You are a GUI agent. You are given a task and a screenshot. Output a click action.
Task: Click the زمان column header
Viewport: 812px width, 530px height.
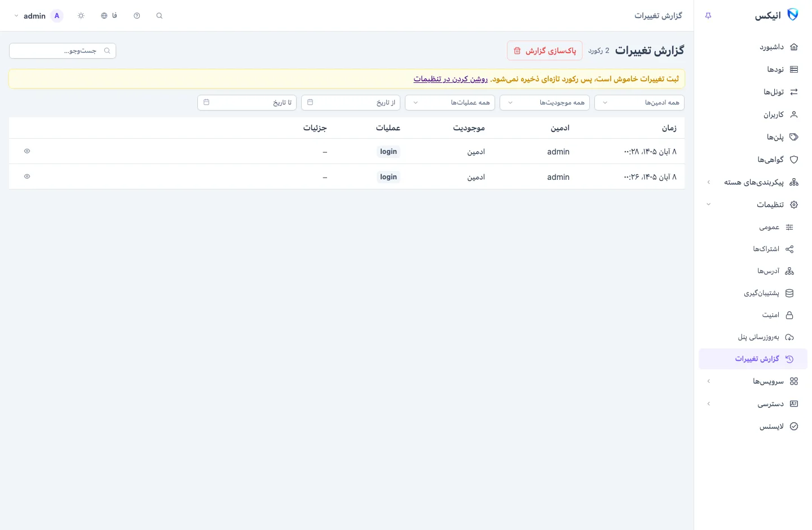[669, 128]
